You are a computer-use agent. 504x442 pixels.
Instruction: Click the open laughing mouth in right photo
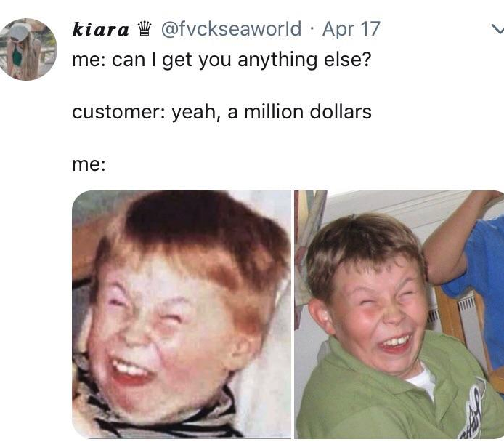pos(395,344)
